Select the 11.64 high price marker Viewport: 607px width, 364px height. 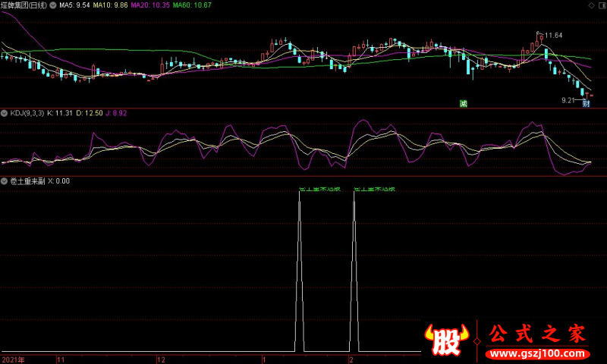coord(553,36)
